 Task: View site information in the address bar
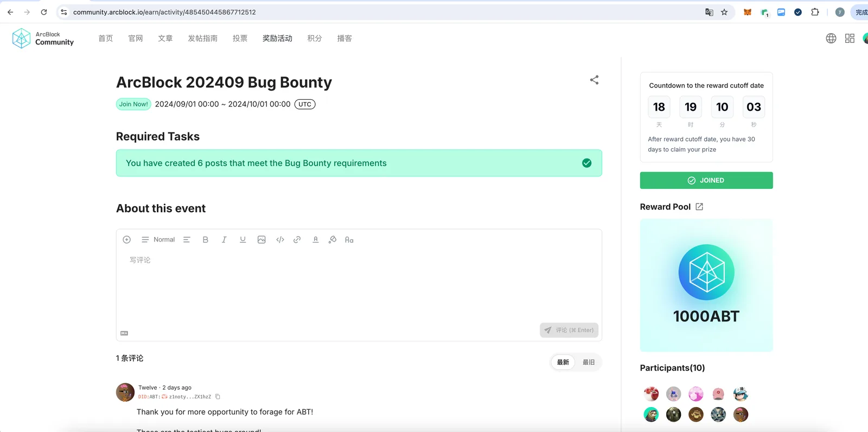coord(64,12)
